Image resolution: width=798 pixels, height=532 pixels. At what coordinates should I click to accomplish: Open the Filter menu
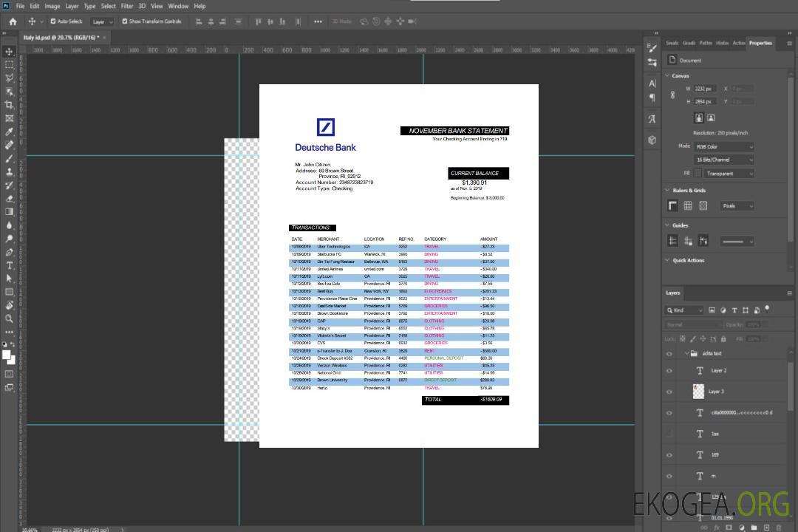click(x=127, y=6)
